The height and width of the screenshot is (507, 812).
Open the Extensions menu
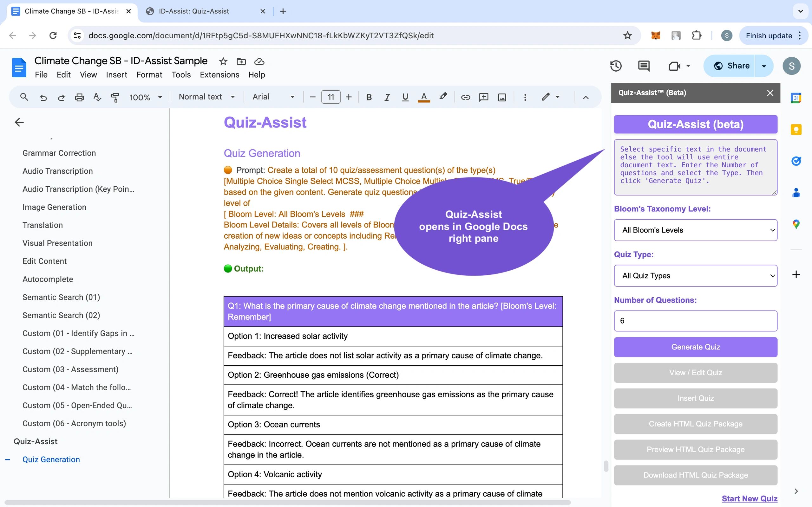coord(219,75)
